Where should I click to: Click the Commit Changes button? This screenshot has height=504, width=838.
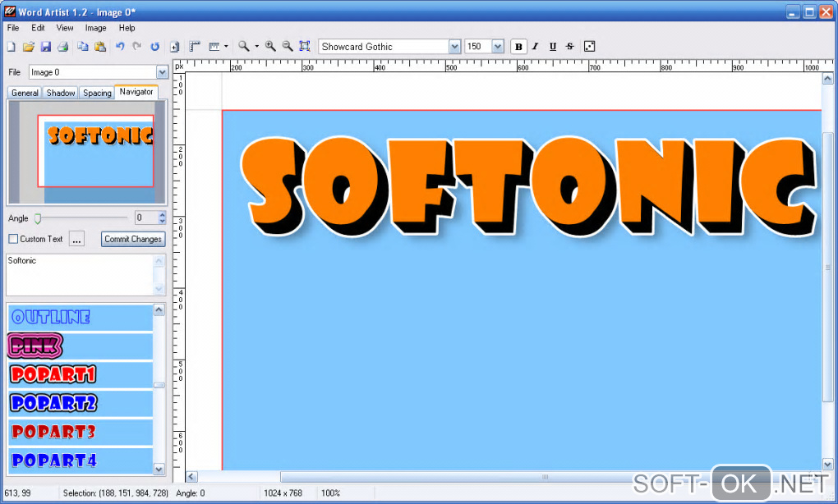(x=133, y=239)
